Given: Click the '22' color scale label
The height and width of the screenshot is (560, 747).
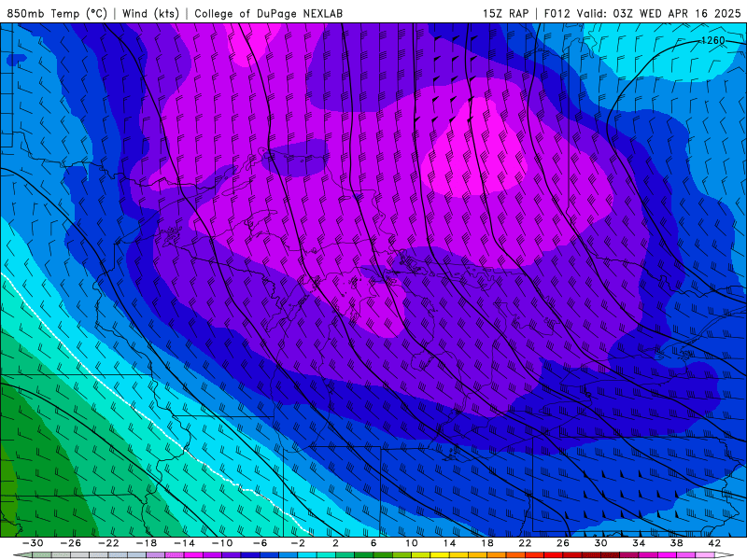Looking at the screenshot, I should click(x=525, y=543).
